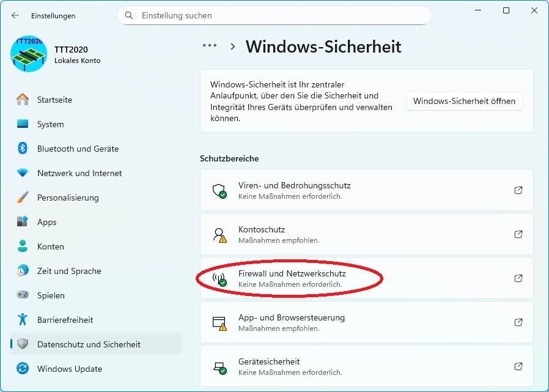This screenshot has height=392, width=549.
Task: Click external-link icon in Firewall row
Action: click(518, 278)
